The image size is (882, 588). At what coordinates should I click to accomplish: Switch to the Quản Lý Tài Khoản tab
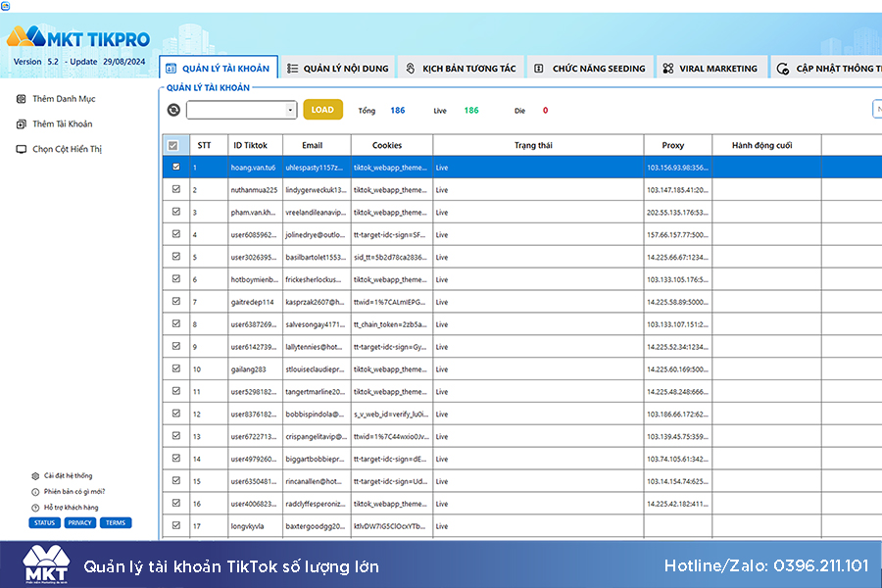click(x=219, y=68)
